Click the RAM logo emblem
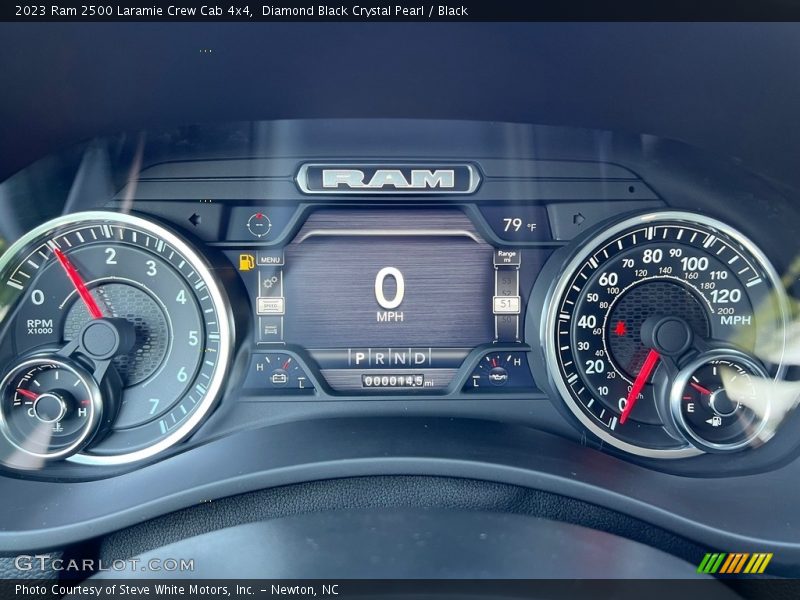 (382, 175)
